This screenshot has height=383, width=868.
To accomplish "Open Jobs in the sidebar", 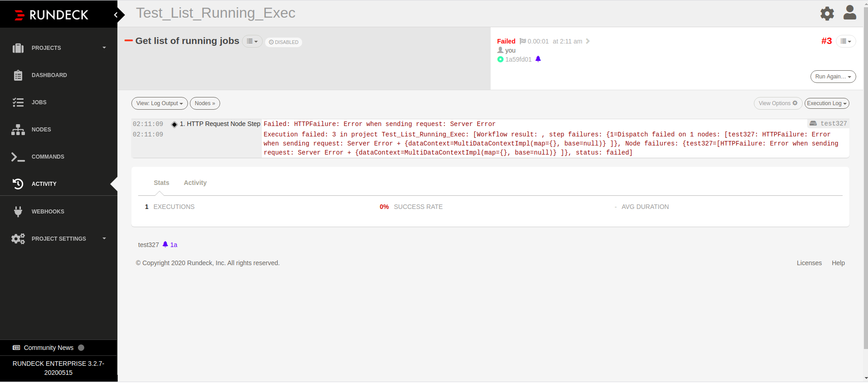I will click(x=39, y=102).
